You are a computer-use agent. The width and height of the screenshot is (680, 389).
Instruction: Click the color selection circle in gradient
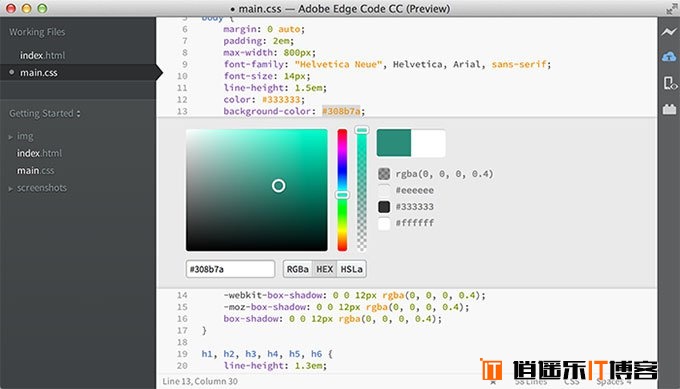pyautogui.click(x=278, y=186)
